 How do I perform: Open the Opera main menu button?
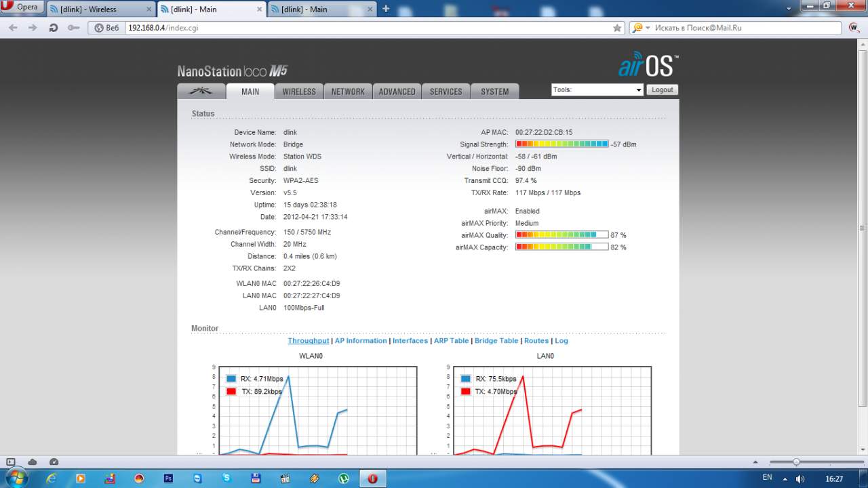click(22, 7)
